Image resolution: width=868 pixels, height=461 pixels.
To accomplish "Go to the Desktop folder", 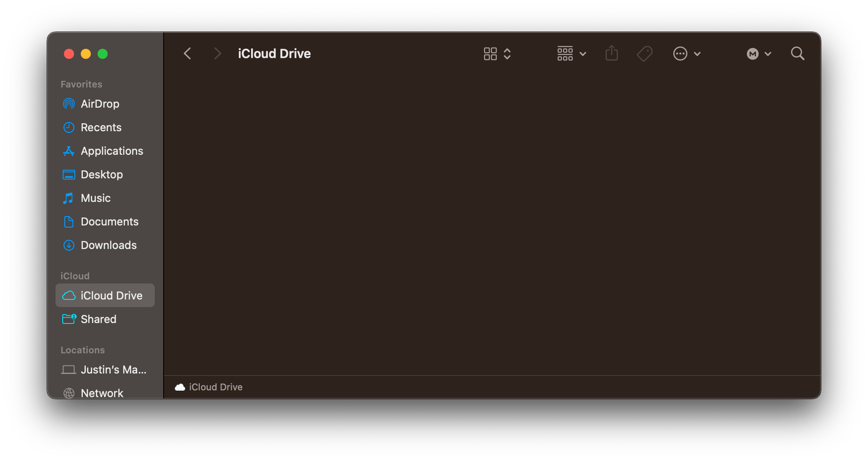I will pos(102,174).
